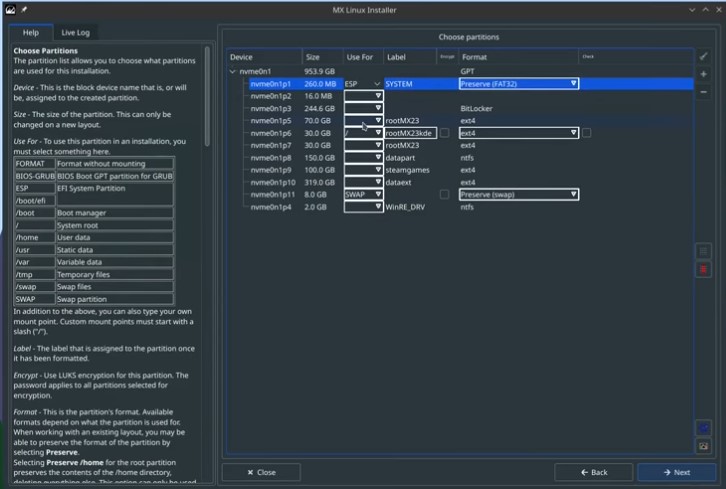
Task: Toggle Encrypt checkbox for nvme0n1p11 swap
Action: (x=444, y=194)
